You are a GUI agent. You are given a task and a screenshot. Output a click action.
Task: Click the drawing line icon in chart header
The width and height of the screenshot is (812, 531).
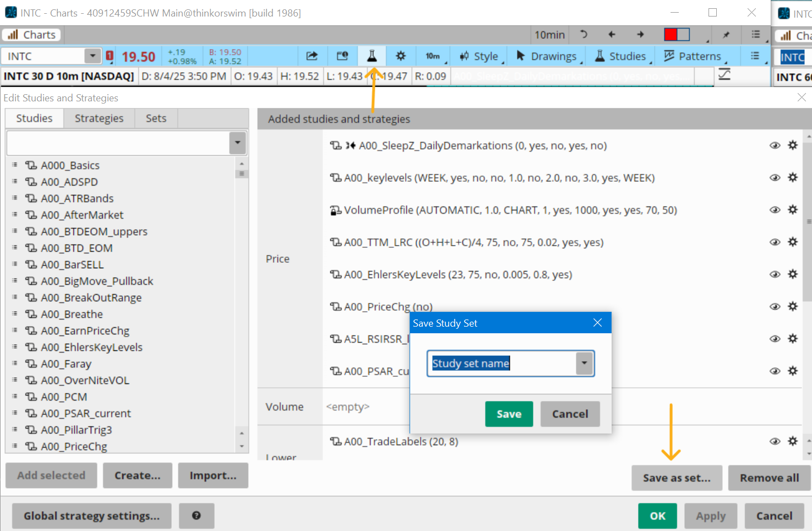(724, 74)
